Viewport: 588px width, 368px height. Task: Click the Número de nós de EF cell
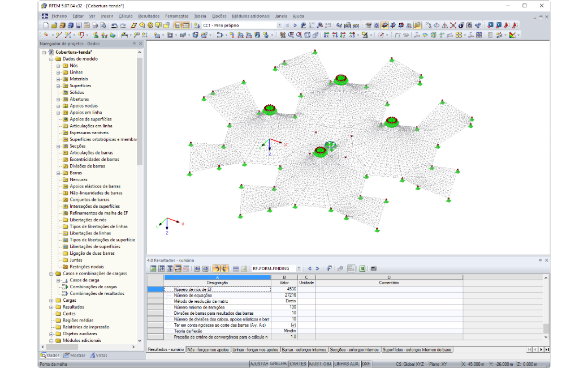(217, 289)
